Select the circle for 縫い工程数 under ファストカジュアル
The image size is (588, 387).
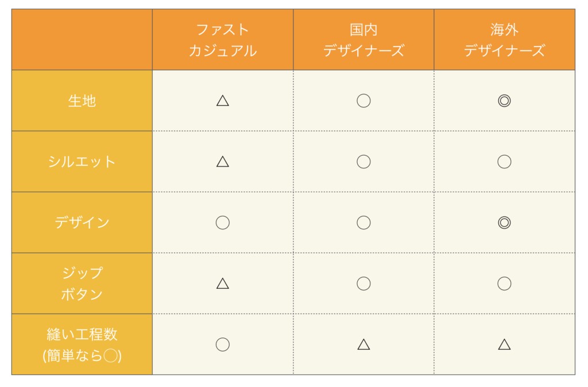(223, 345)
